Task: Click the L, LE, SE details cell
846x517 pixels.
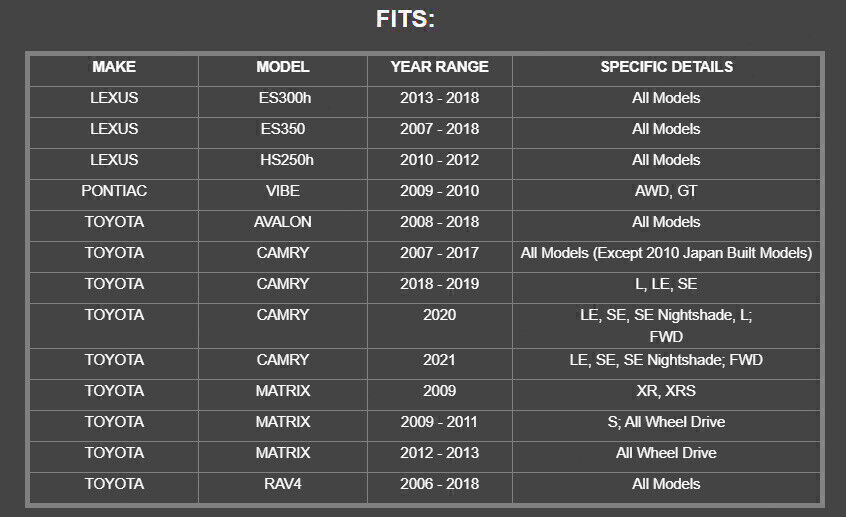Action: coord(666,284)
